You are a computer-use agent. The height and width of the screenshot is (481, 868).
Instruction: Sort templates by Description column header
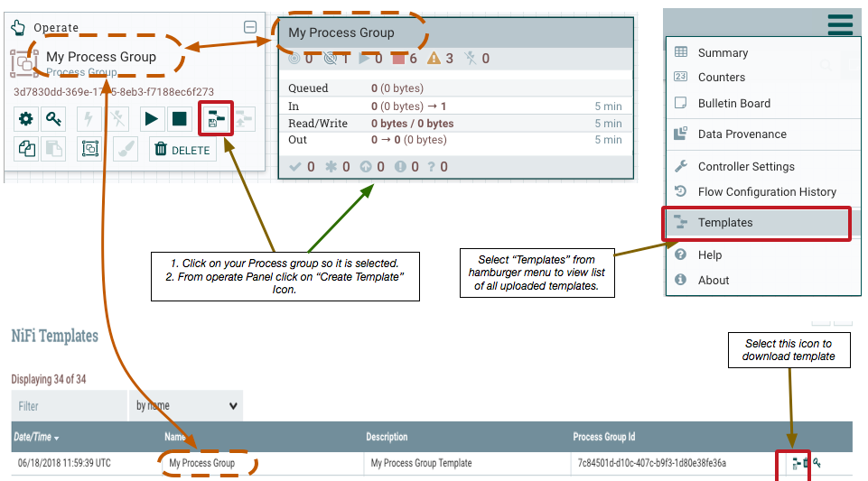(x=387, y=437)
